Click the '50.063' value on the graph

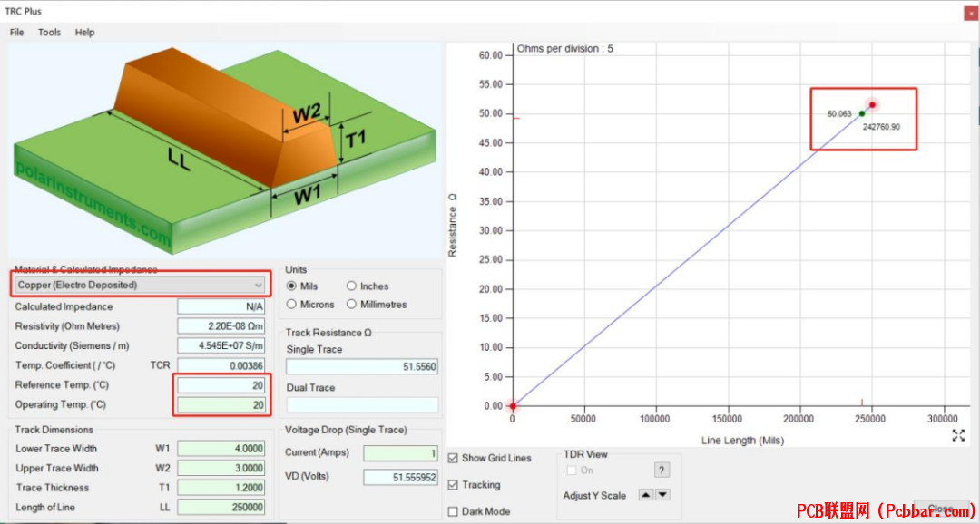pos(839,114)
